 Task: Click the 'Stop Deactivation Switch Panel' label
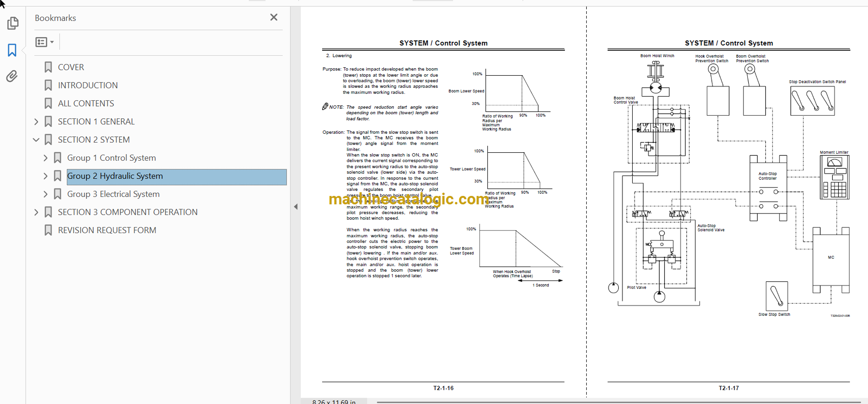[817, 82]
